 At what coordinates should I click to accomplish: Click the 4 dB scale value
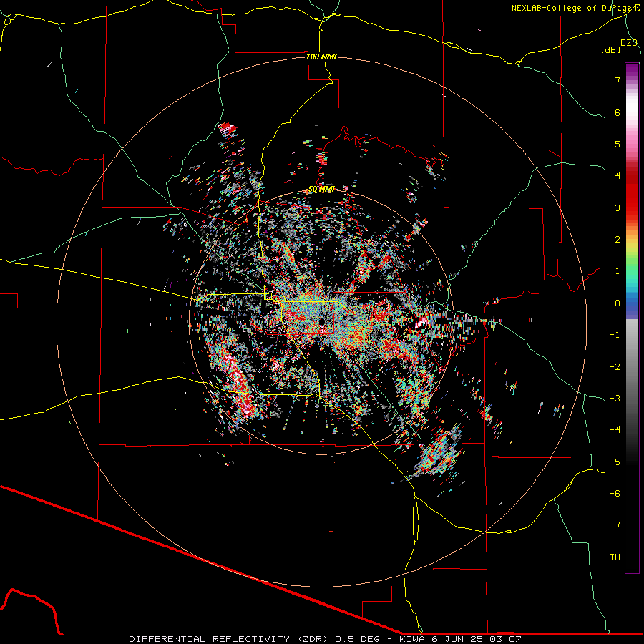pyautogui.click(x=618, y=176)
